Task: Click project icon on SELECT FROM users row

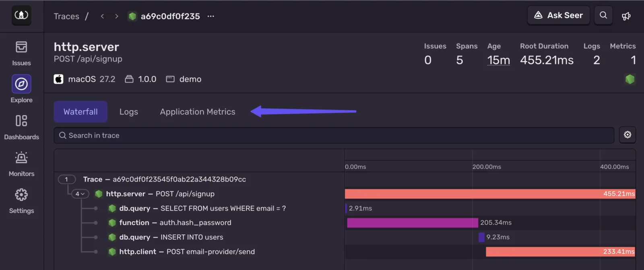Action: 112,208
